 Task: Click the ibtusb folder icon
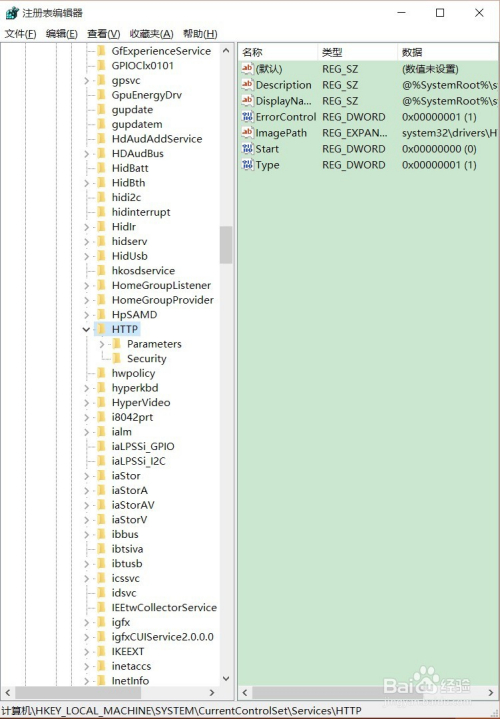tap(102, 563)
